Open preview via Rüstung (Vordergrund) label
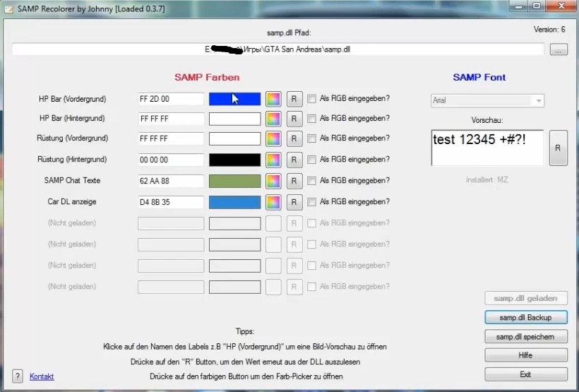 click(72, 138)
